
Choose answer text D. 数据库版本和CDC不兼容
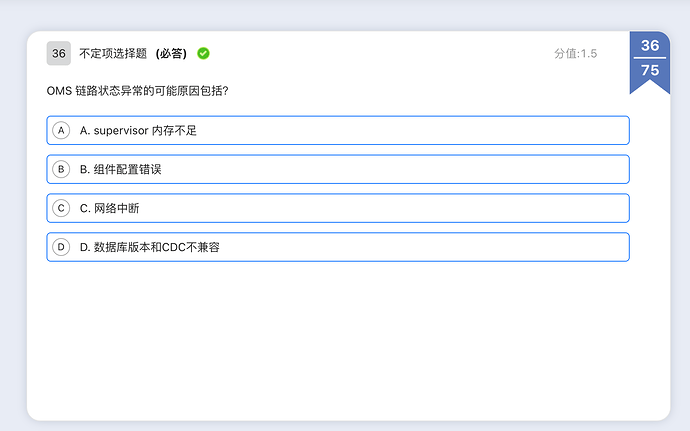click(150, 247)
